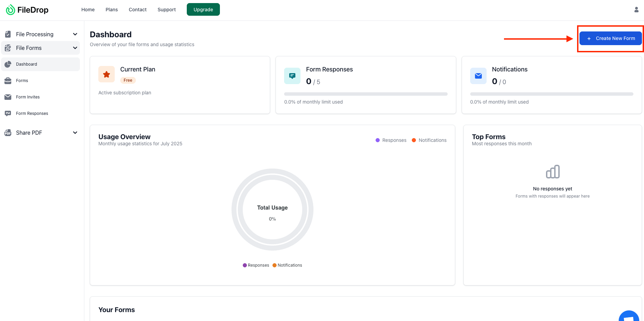The width and height of the screenshot is (644, 321).
Task: Open Form Invites in the sidebar
Action: 41,97
